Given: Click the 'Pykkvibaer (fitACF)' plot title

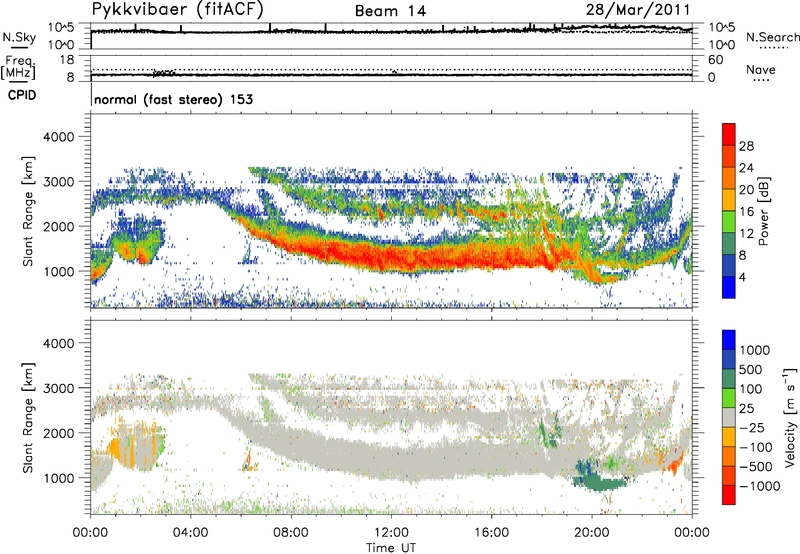Looking at the screenshot, I should (178, 10).
